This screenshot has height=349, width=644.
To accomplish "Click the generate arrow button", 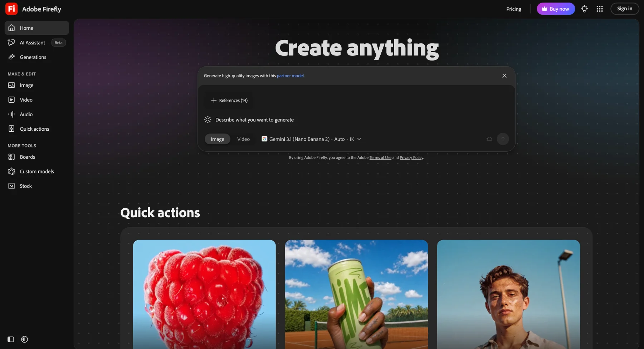I will 503,139.
